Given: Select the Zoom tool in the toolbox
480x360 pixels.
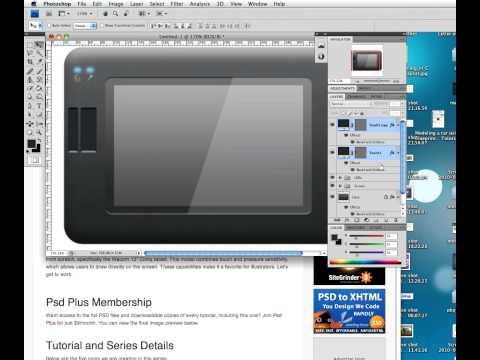Looking at the screenshot, I should (40, 132).
